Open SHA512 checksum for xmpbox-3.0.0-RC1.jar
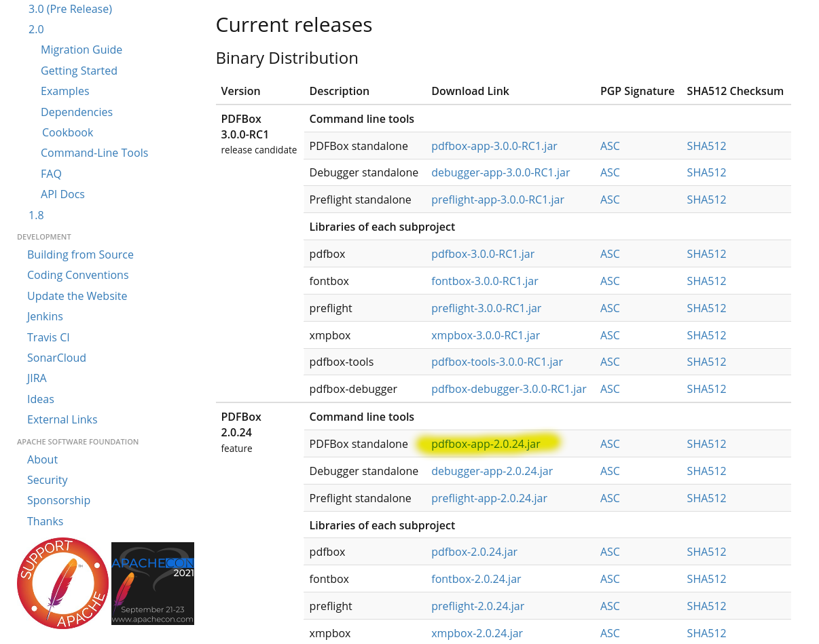 point(706,335)
